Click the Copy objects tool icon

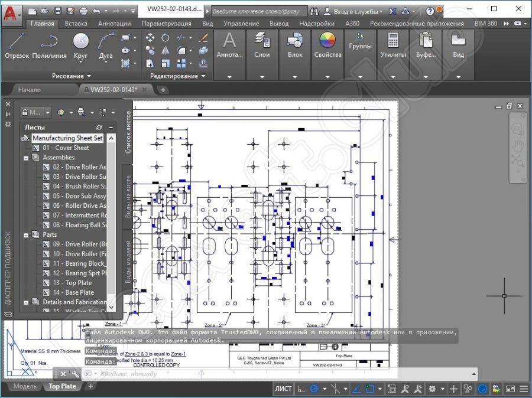[x=150, y=50]
